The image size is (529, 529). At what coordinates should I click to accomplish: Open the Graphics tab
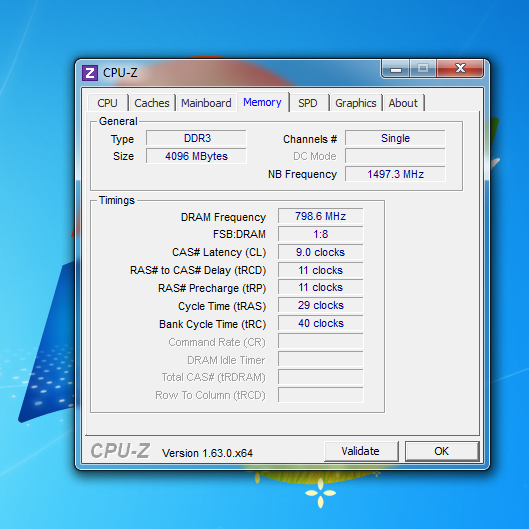pyautogui.click(x=356, y=103)
